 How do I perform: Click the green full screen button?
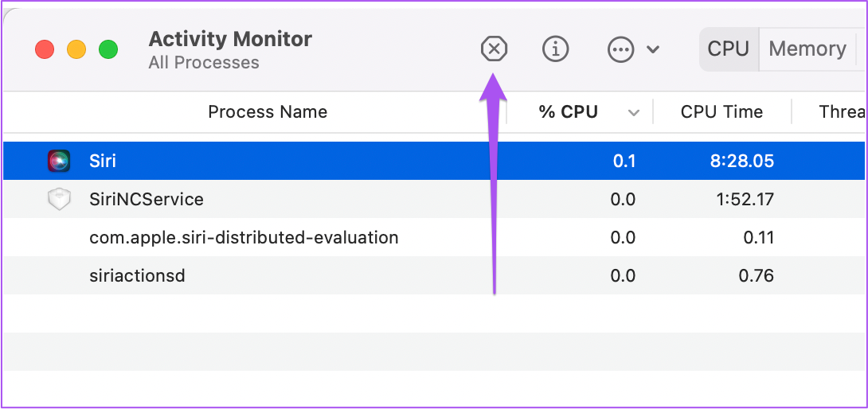[108, 49]
